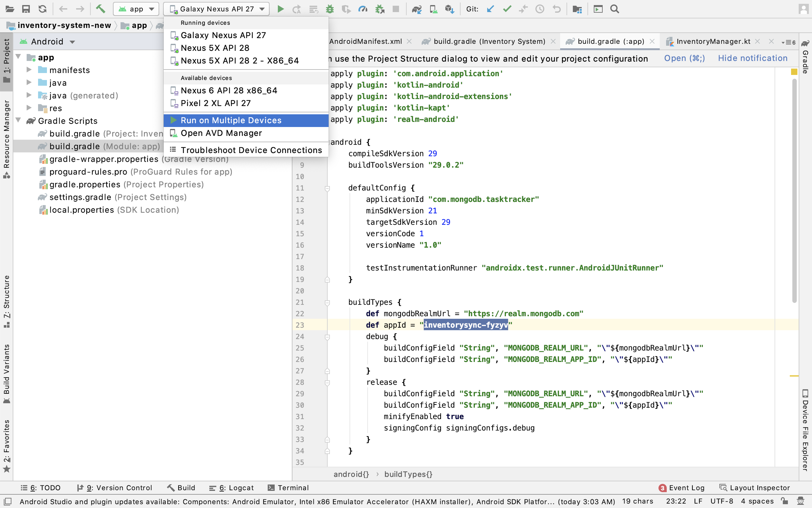Screen dimensions: 812x508
Task: Click the Debug app bug icon
Action: tap(330, 9)
